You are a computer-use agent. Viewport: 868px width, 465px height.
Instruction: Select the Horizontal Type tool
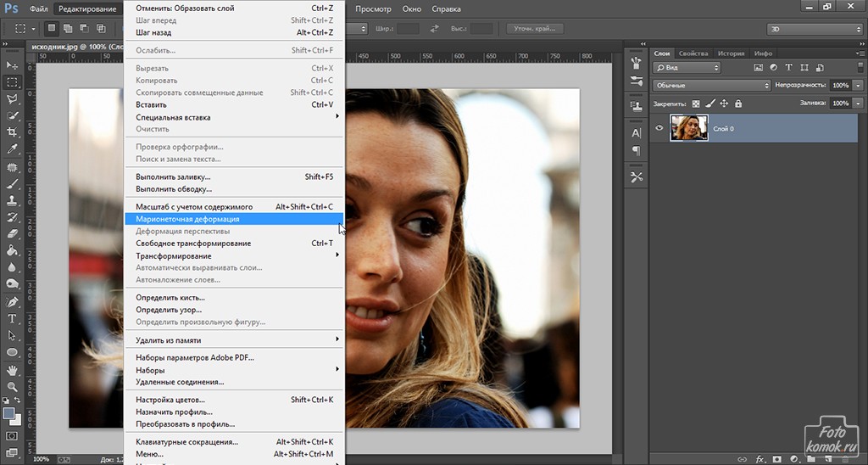click(x=12, y=318)
